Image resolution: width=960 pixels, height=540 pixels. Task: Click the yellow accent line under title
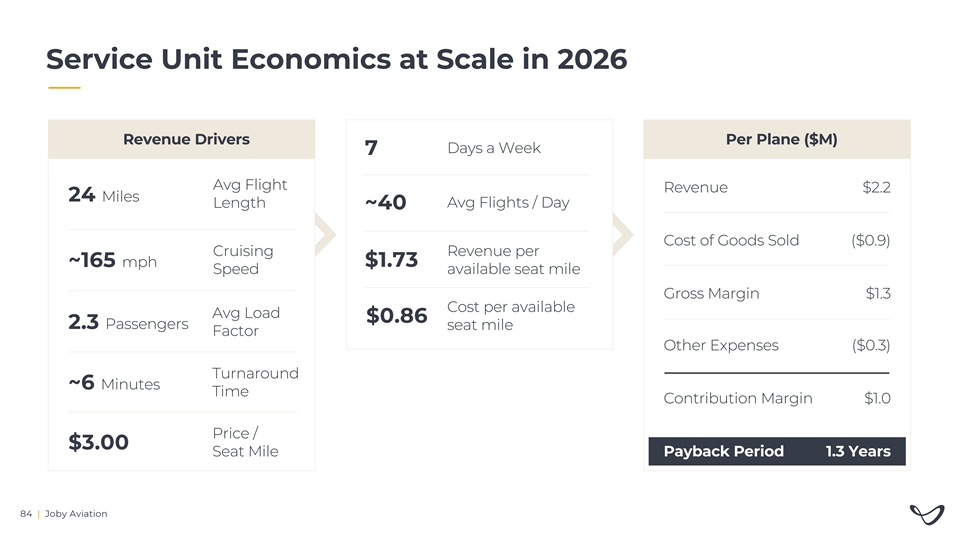click(63, 88)
